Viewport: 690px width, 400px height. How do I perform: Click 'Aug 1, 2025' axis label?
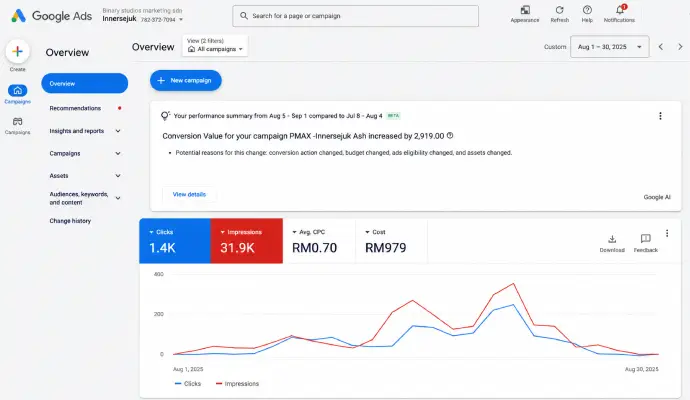pos(188,369)
